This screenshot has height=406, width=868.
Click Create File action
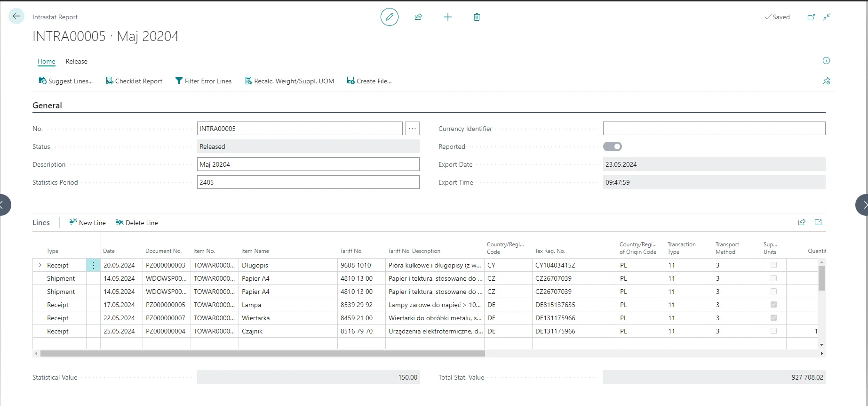369,81
